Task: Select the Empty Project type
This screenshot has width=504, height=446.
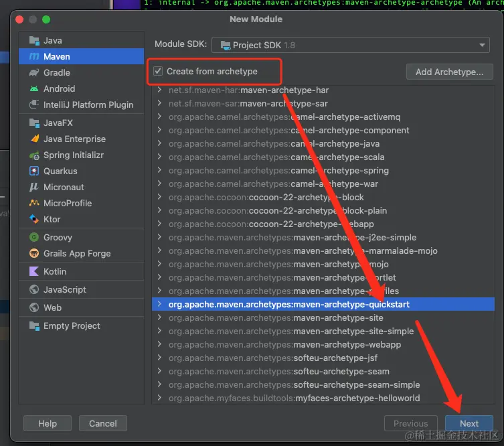Action: tap(81, 325)
